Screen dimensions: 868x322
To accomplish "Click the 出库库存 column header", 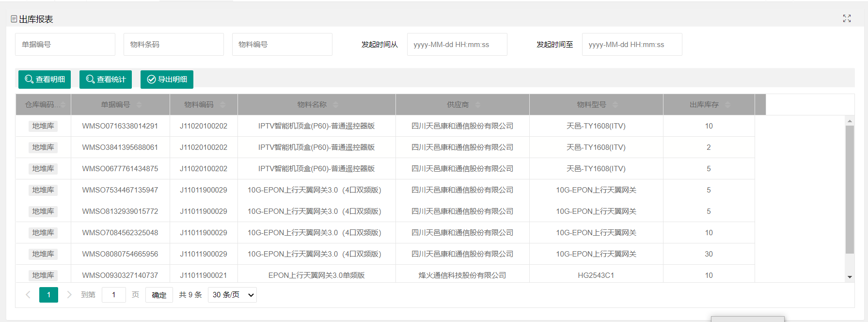I will pos(709,105).
